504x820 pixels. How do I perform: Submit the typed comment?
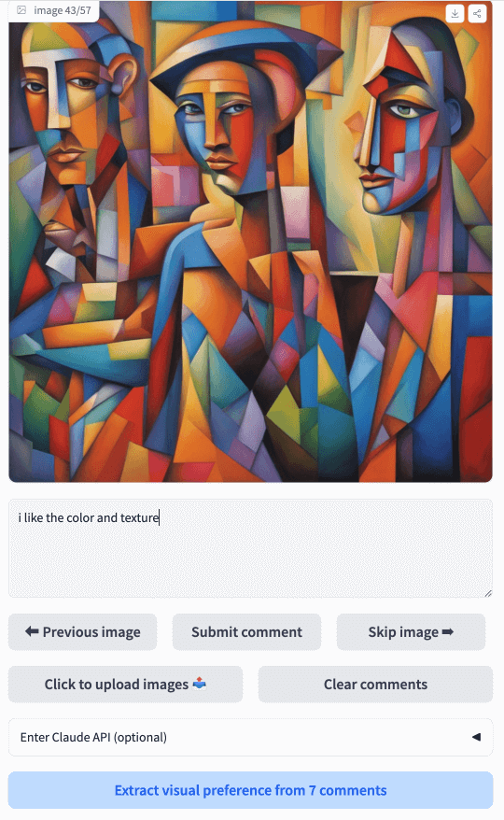[246, 631]
